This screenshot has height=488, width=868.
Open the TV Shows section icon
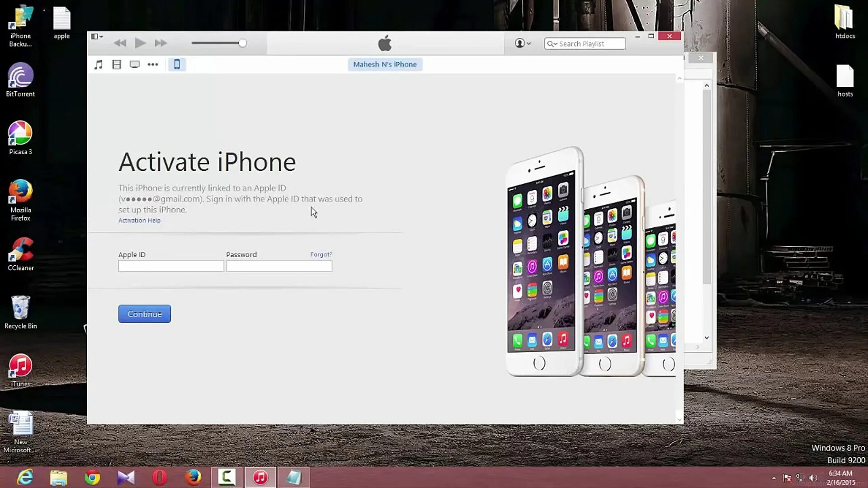point(134,64)
